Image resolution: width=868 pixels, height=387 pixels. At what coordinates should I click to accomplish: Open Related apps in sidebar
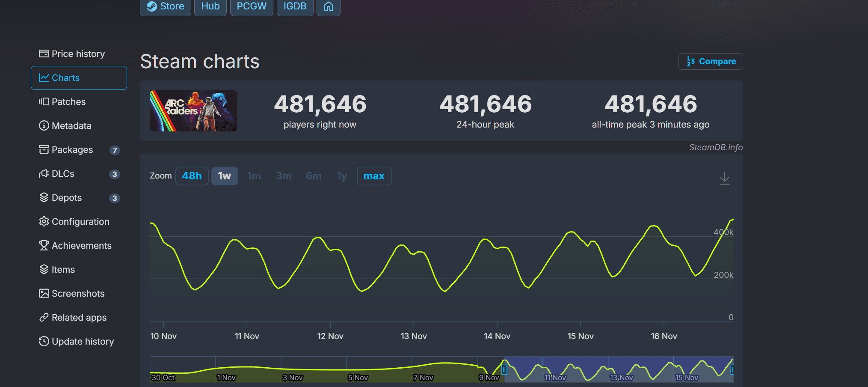(79, 318)
